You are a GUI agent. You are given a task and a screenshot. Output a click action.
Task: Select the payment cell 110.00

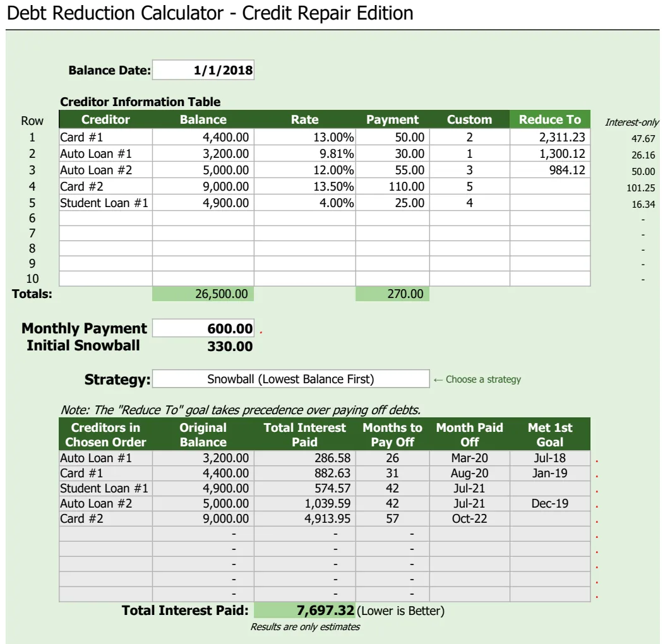point(393,186)
